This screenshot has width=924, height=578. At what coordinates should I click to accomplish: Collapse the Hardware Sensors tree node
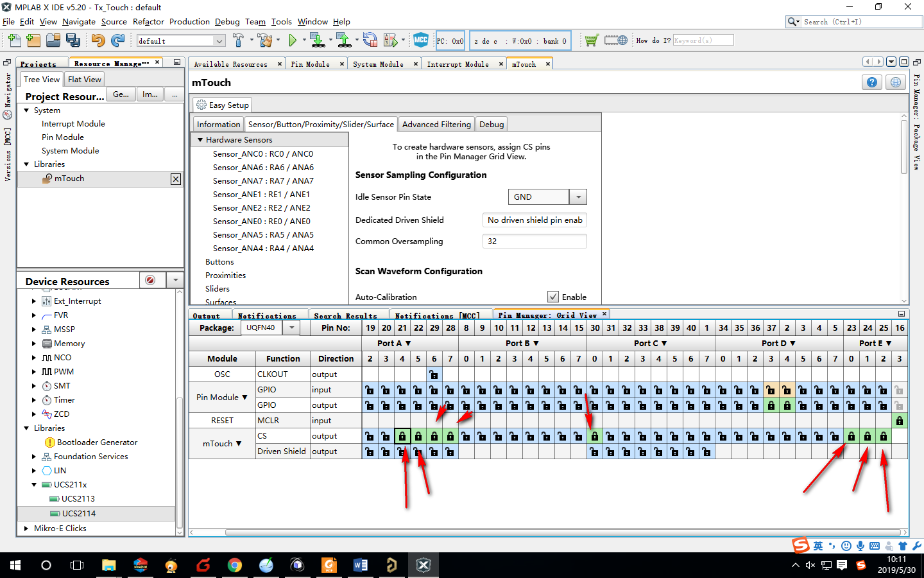[x=200, y=140]
